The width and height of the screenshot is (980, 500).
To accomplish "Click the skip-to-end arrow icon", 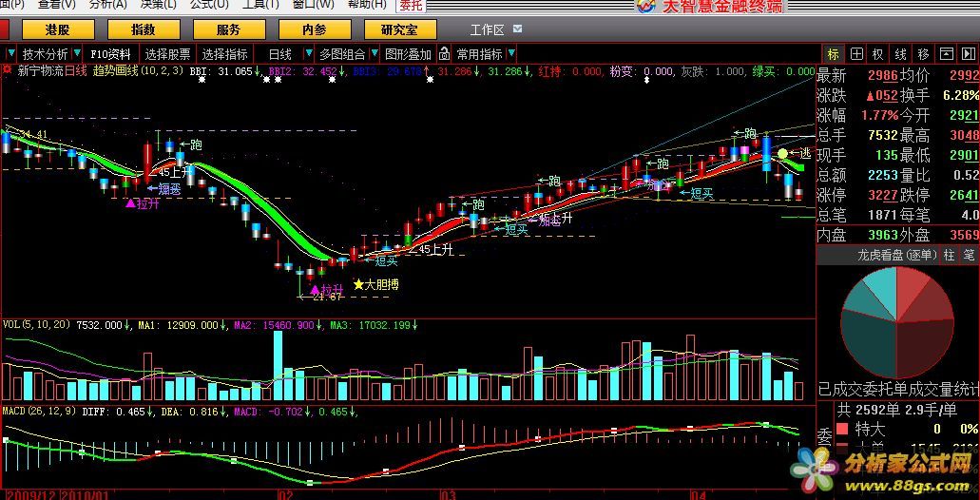I will point(969,54).
